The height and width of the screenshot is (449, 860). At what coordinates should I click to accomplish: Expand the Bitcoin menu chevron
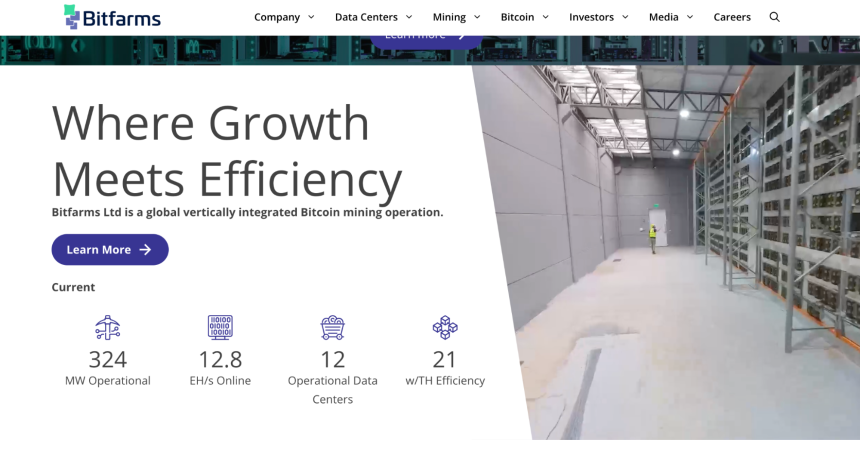pyautogui.click(x=546, y=17)
